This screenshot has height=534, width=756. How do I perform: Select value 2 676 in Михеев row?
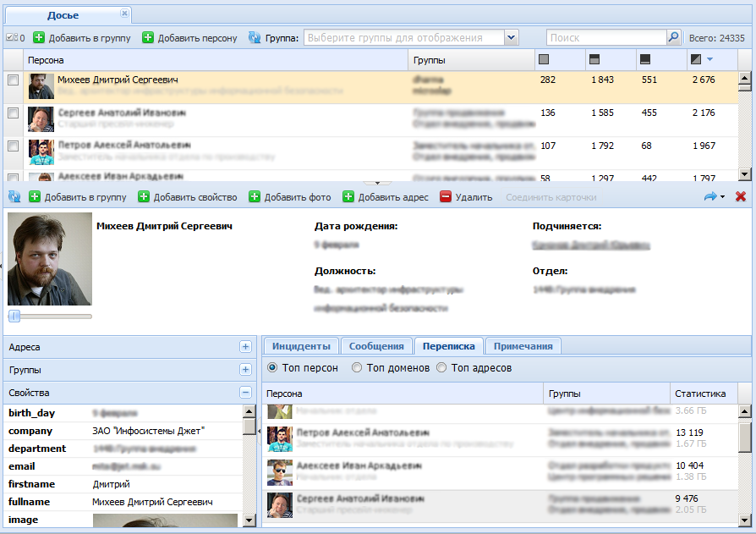click(x=704, y=80)
